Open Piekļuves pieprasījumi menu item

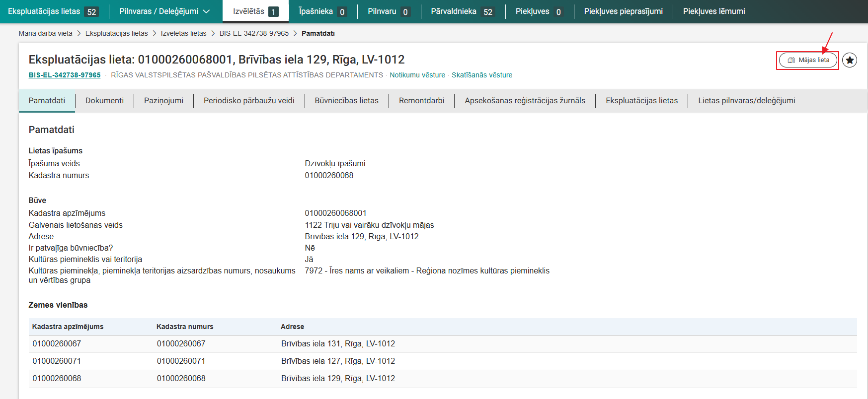[x=623, y=11]
